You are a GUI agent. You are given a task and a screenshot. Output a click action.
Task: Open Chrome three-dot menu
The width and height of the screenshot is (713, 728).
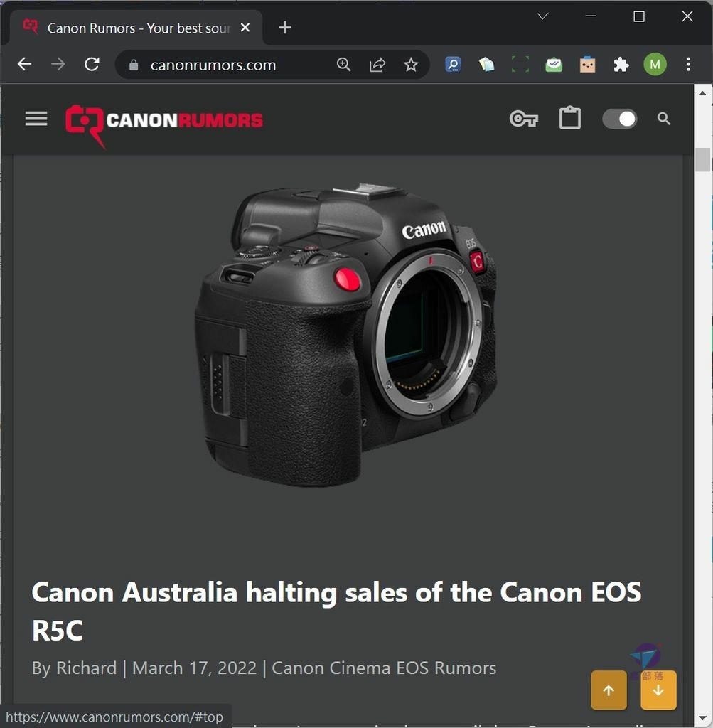point(688,64)
